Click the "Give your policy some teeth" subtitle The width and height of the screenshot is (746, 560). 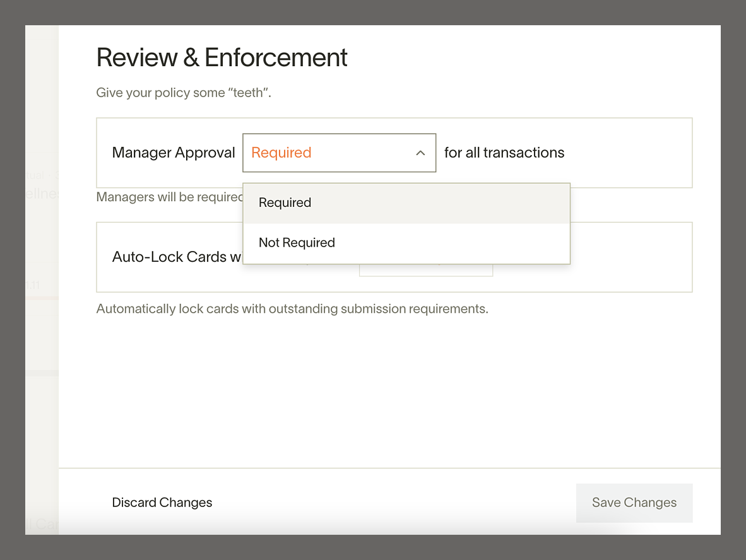coord(183,92)
